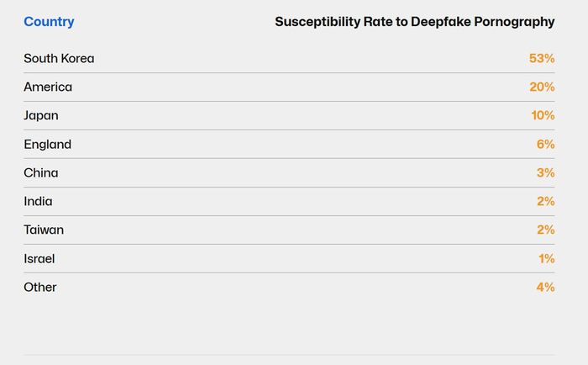The width and height of the screenshot is (588, 365).
Task: Select the South Korea row label
Action: [x=59, y=59]
